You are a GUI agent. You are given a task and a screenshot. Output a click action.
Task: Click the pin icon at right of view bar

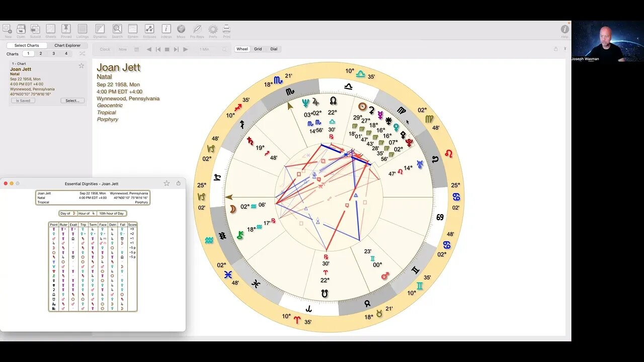pyautogui.click(x=565, y=49)
